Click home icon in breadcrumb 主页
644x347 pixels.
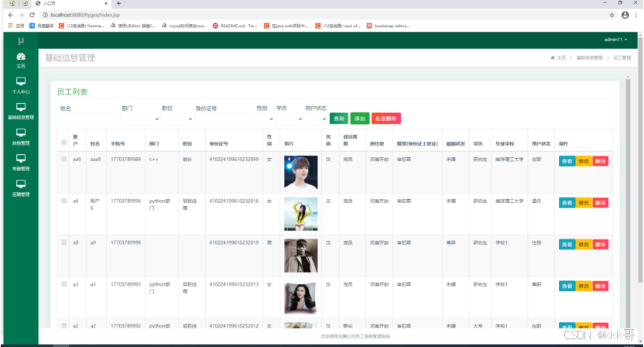[x=553, y=57]
